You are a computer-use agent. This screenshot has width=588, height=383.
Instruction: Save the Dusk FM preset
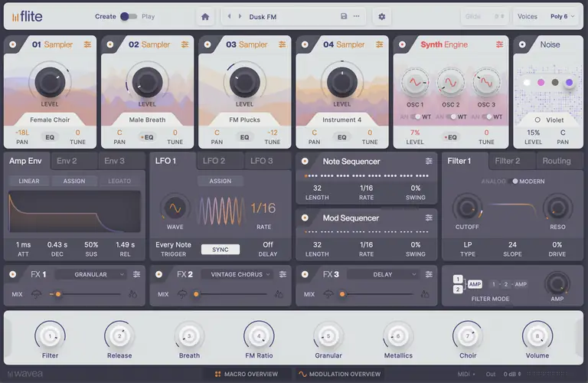pos(344,16)
